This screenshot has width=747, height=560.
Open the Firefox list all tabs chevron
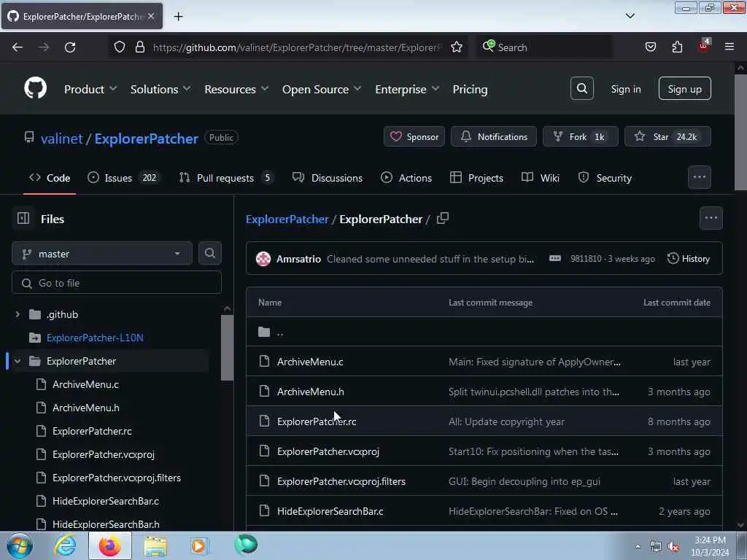(x=630, y=16)
